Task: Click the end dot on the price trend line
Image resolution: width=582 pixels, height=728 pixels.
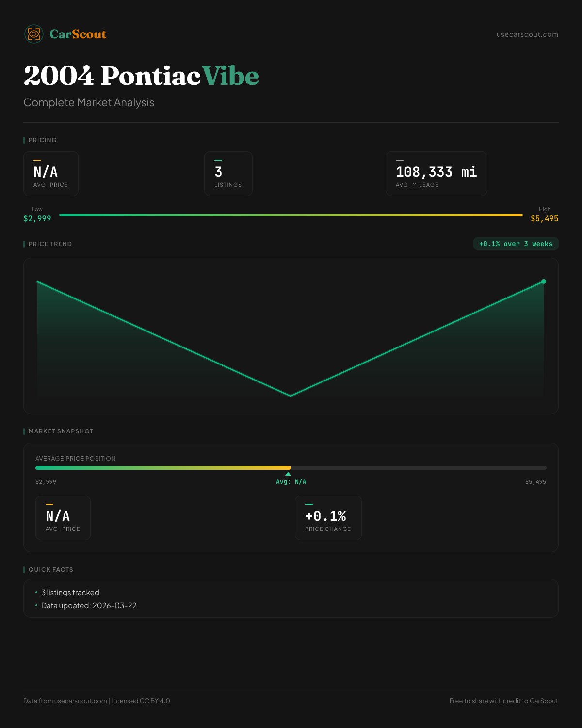Action: click(544, 281)
